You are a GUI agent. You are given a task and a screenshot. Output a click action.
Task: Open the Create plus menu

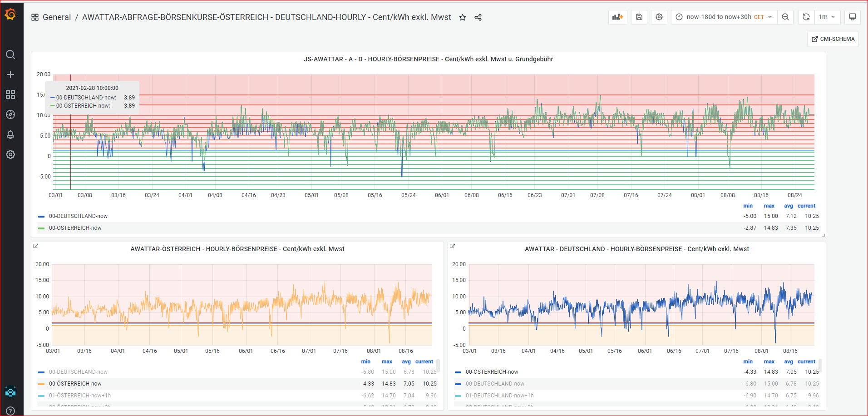click(x=10, y=74)
